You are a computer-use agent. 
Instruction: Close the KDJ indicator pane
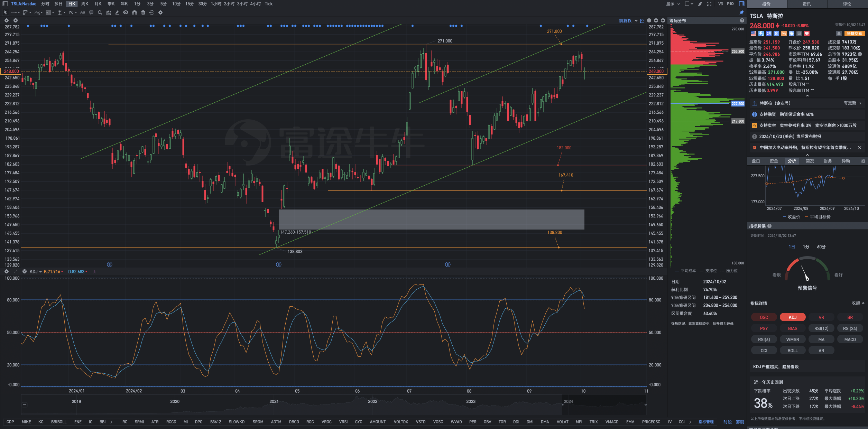(25, 271)
